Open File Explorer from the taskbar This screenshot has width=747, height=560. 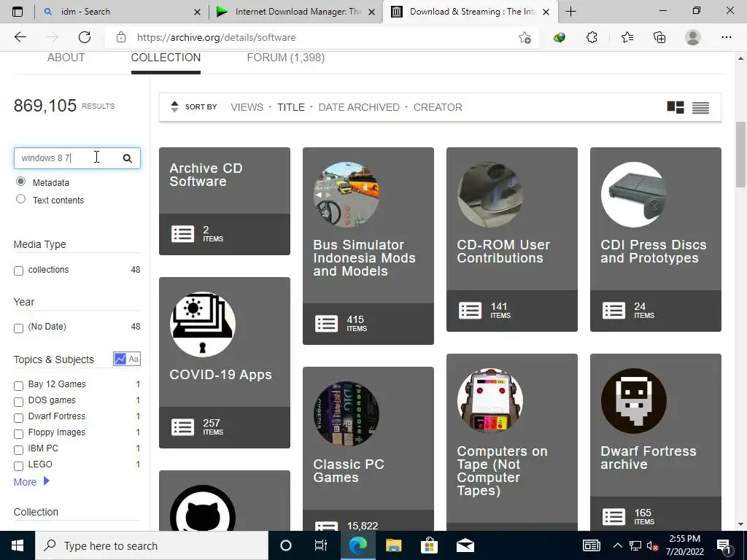click(393, 545)
